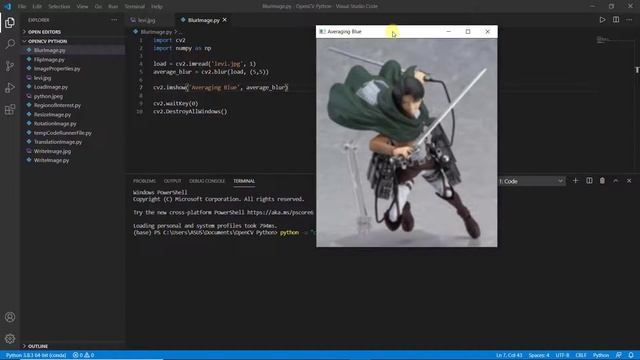Open the Help menu
Viewport: 640px width, 360px height.
click(157, 7)
